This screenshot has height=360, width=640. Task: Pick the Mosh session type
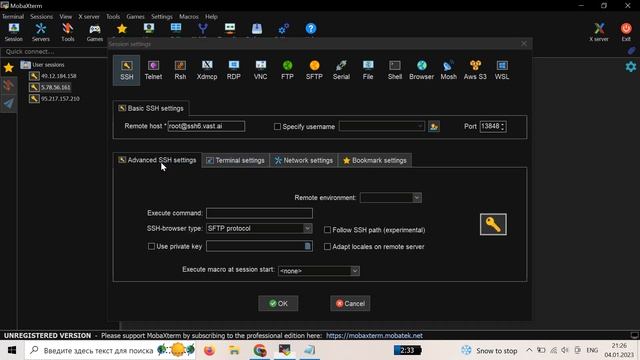pyautogui.click(x=449, y=70)
